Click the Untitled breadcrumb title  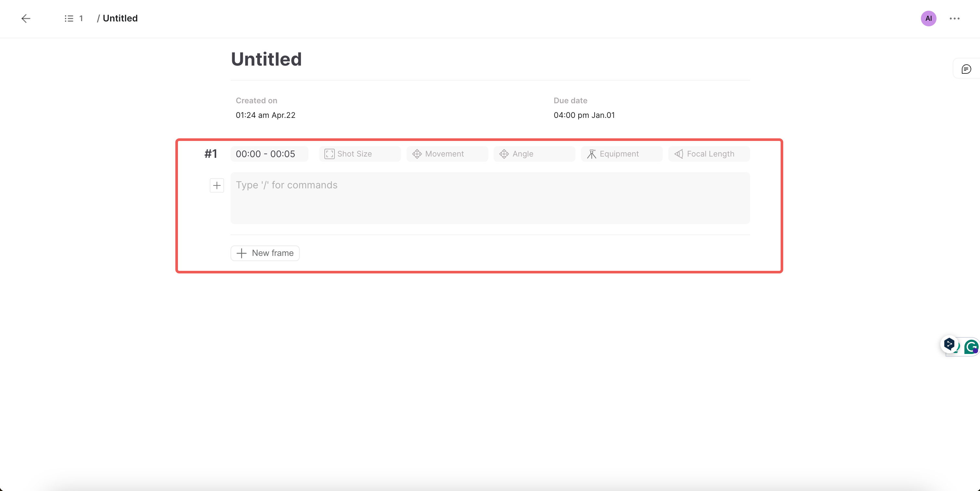(x=120, y=18)
